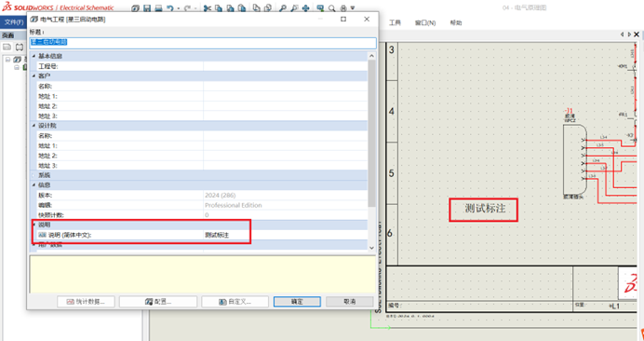Click the 自定义... button
Image resolution: width=644 pixels, height=341 pixels.
tap(235, 302)
